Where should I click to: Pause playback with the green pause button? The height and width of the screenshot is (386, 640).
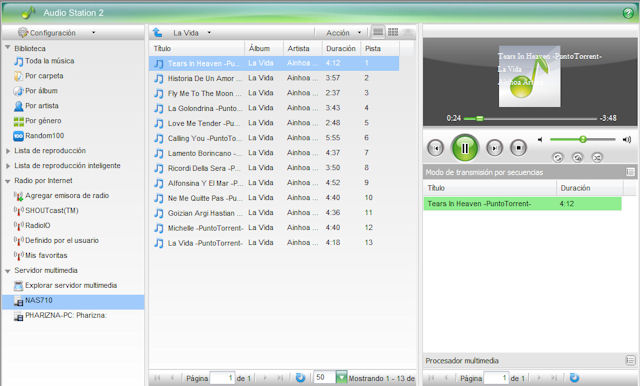tap(464, 148)
